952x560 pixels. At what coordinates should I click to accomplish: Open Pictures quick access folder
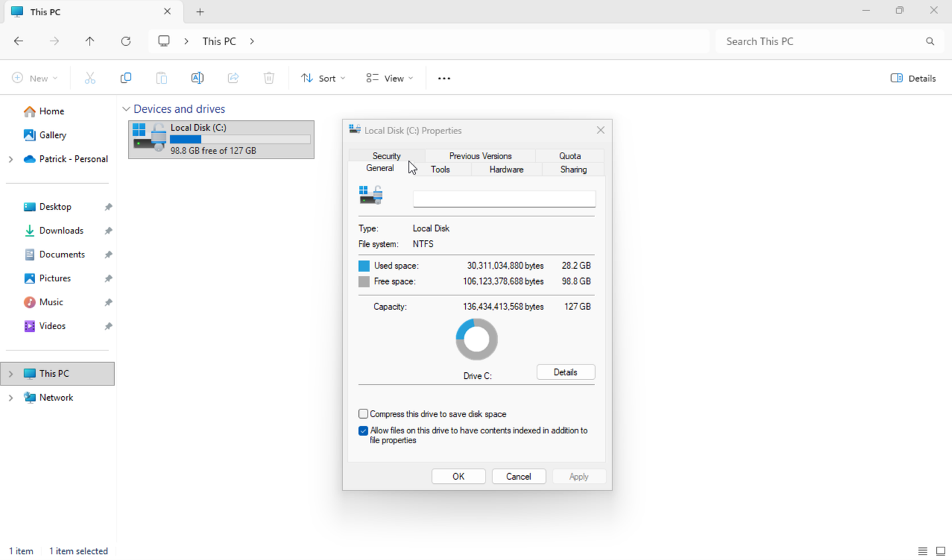[x=55, y=279]
